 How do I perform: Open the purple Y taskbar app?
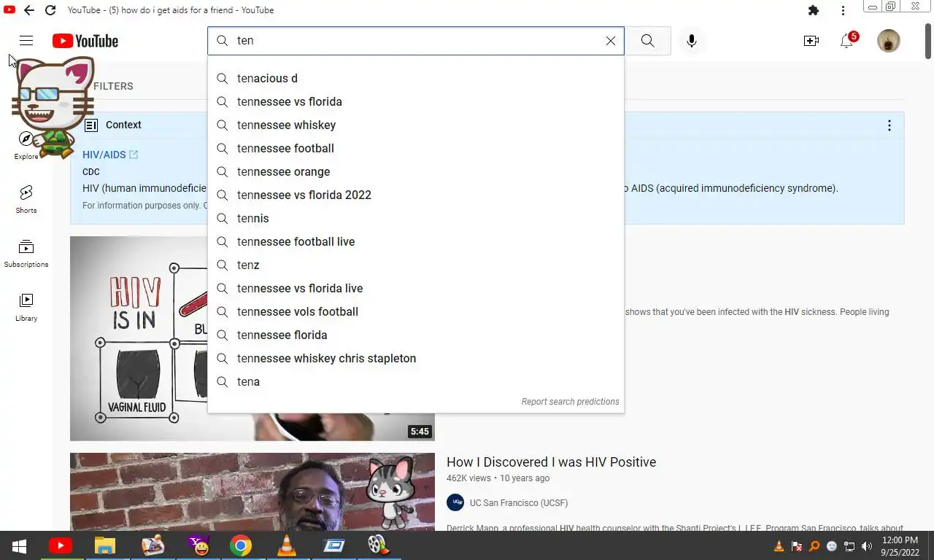(x=197, y=545)
